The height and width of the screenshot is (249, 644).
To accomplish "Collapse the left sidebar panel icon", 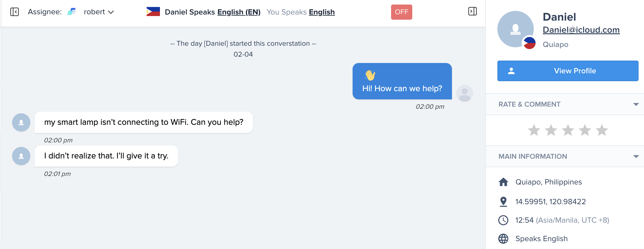I will point(15,12).
